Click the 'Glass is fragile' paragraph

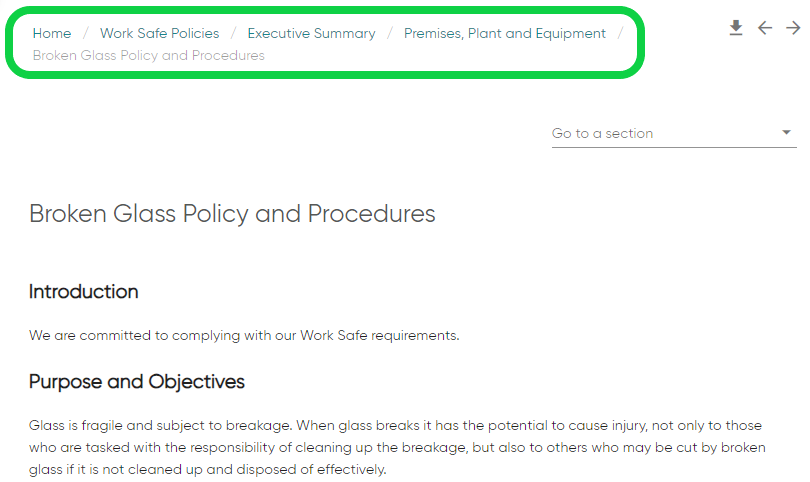click(397, 447)
